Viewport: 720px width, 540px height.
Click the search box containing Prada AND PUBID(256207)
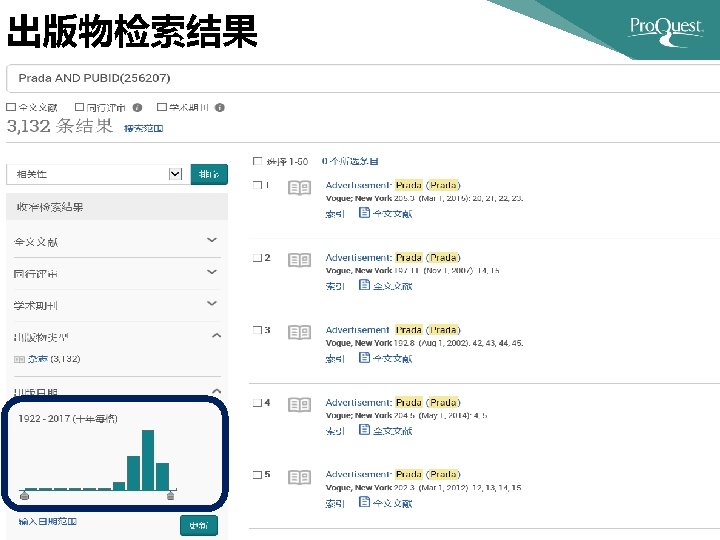[363, 79]
